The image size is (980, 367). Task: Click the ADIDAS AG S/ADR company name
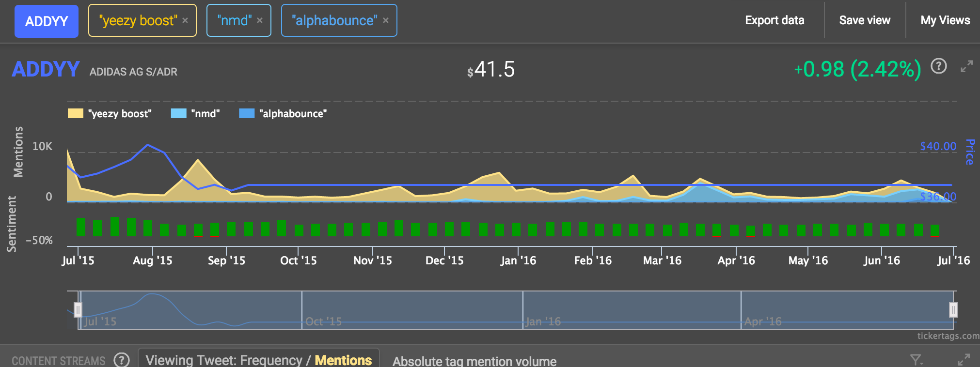tap(133, 72)
